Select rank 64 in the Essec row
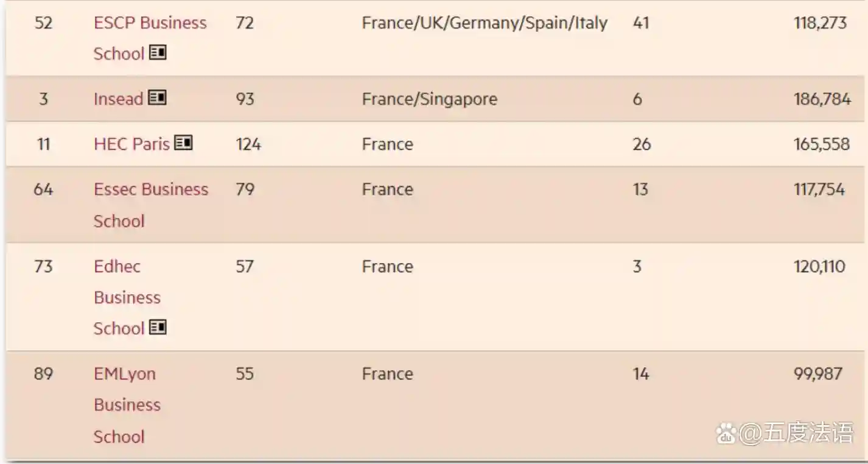 43,189
